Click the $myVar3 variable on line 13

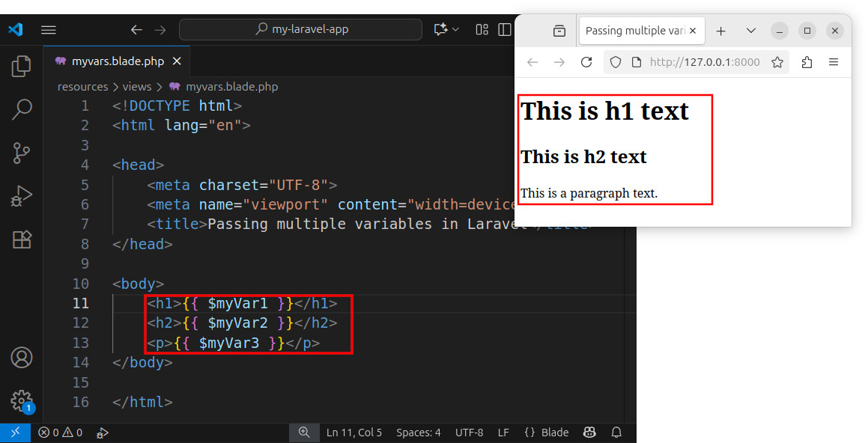[228, 343]
